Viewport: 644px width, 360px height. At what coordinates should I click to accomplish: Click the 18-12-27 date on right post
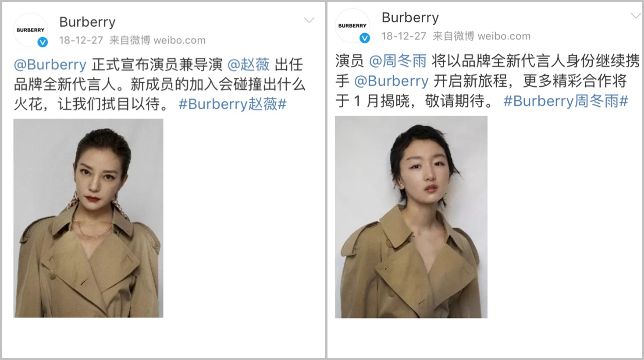click(x=404, y=36)
